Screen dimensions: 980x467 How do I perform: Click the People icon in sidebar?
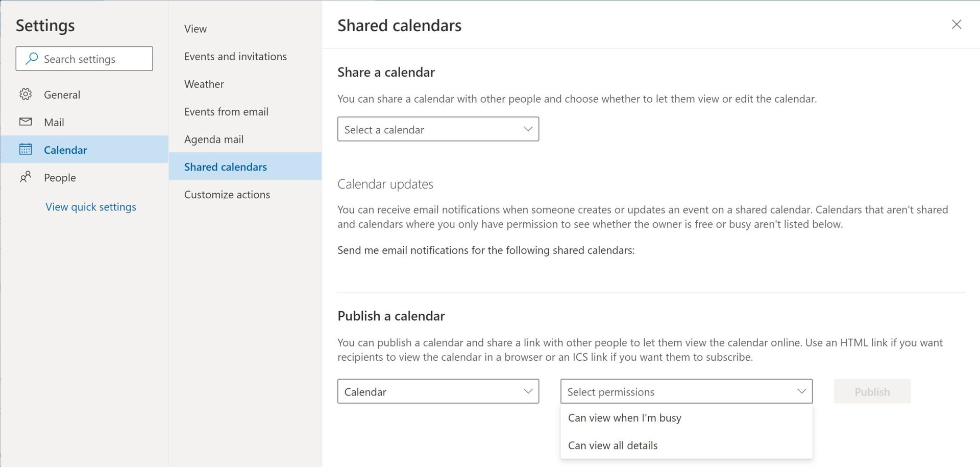[26, 177]
